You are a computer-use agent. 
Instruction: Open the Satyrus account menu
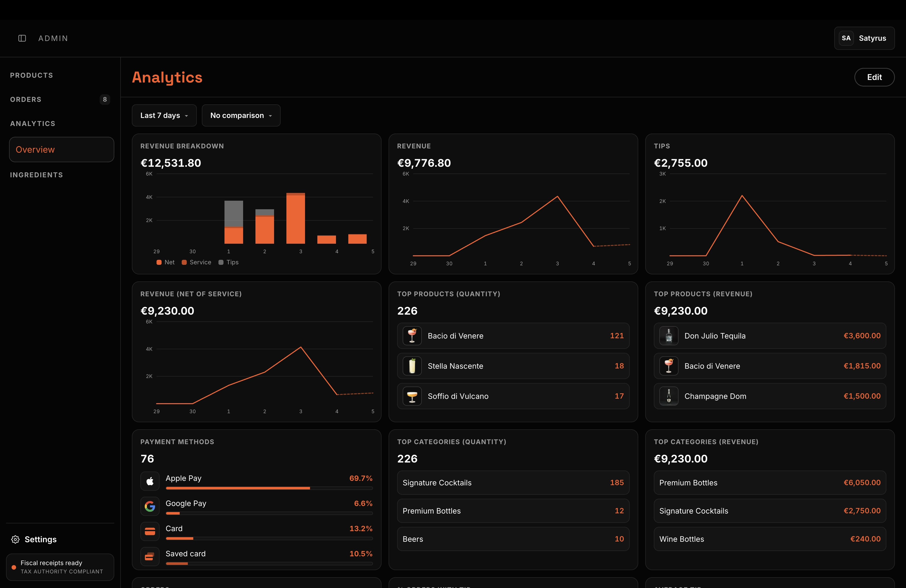pos(864,38)
